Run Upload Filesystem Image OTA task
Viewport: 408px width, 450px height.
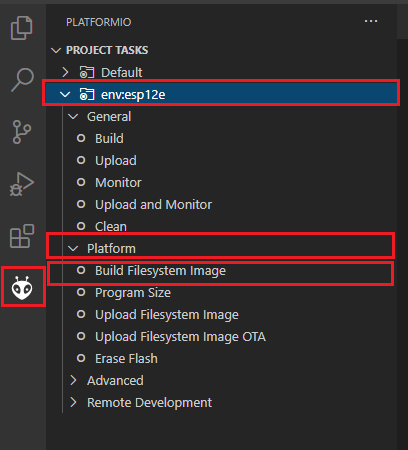[180, 337]
